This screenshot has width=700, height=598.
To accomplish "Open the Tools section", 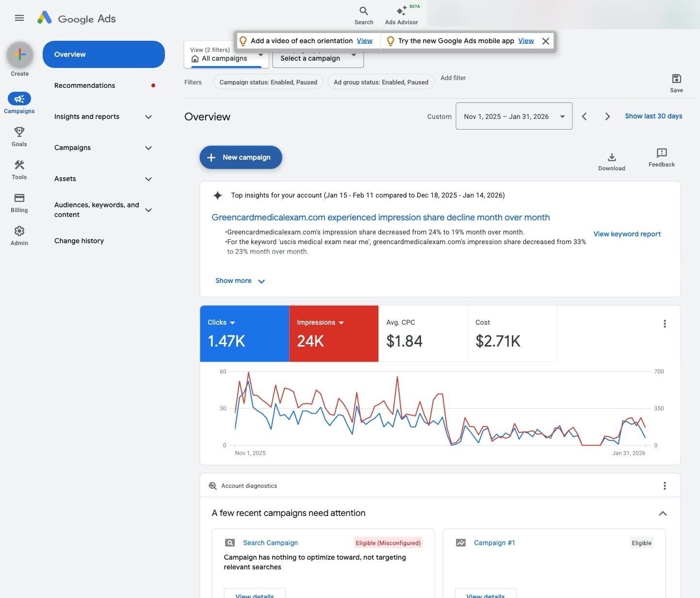I will [19, 169].
